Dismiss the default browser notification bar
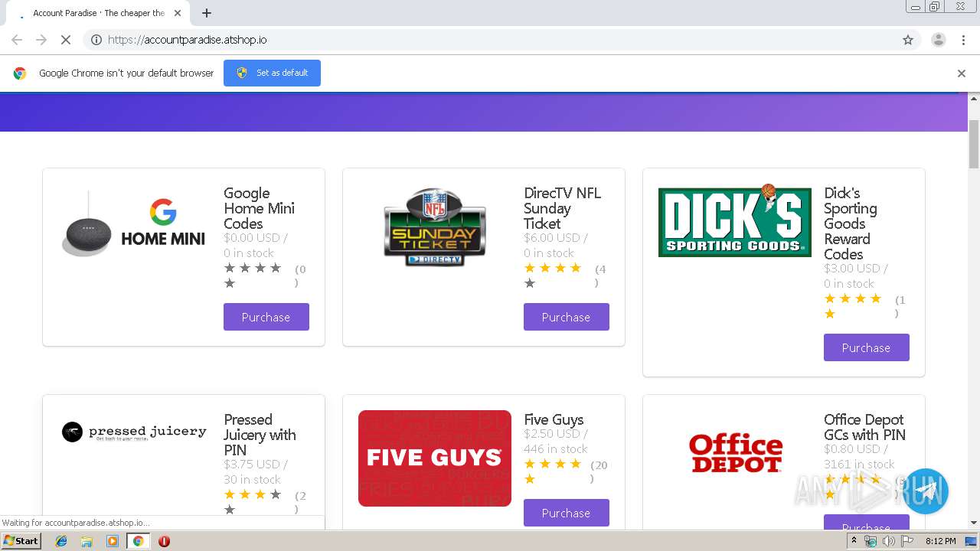980x551 pixels. pyautogui.click(x=962, y=73)
